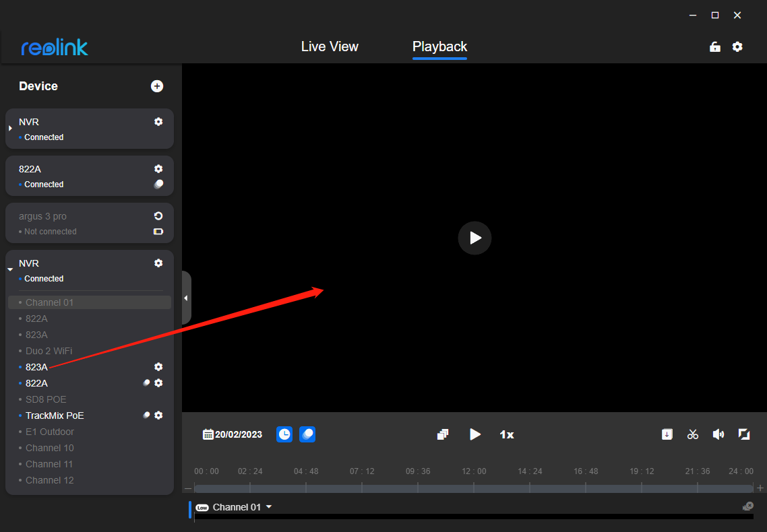The width and height of the screenshot is (767, 532).
Task: Select the argus 3 pro device card
Action: [90, 223]
